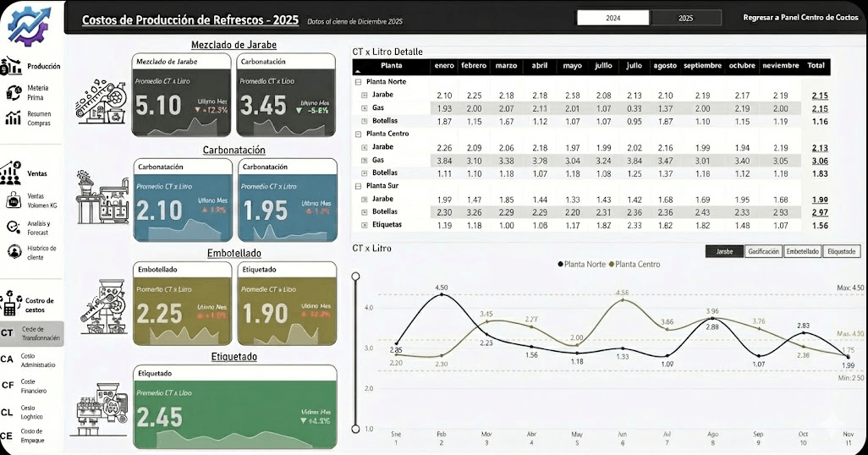The image size is (868, 455).
Task: Switch the year toggle to 2024
Action: [x=613, y=18]
